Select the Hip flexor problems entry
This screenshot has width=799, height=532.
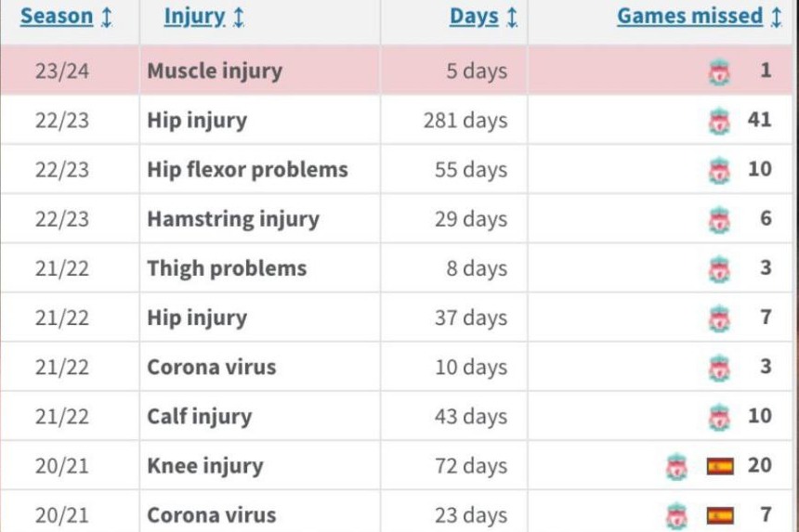pyautogui.click(x=248, y=170)
